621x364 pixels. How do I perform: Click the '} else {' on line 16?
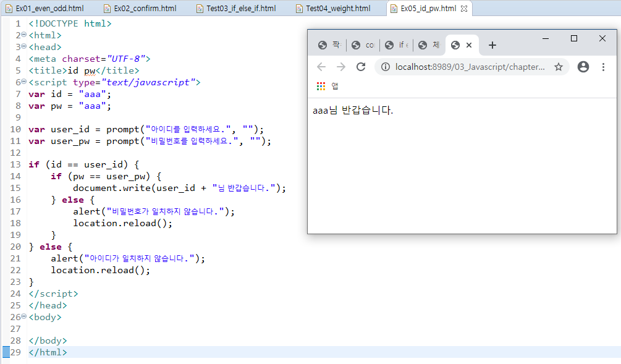[x=73, y=200]
